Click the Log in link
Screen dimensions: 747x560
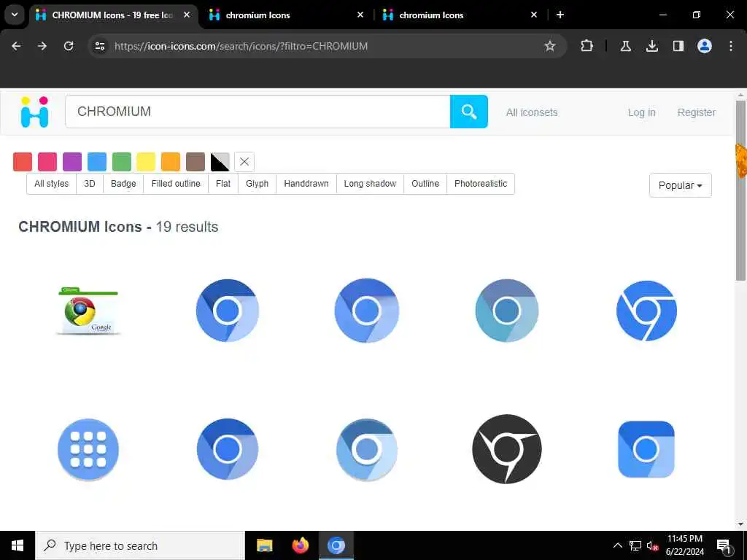click(641, 112)
